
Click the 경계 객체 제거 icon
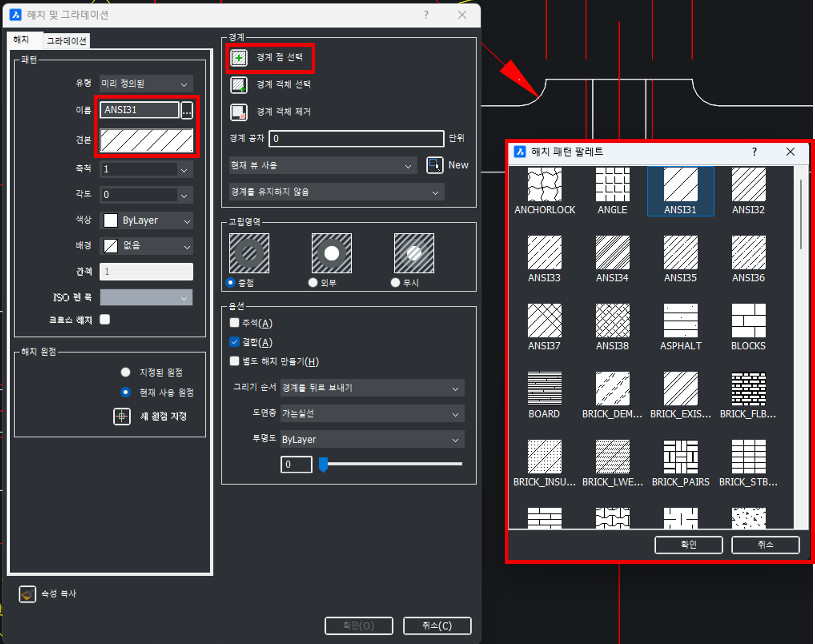pos(239,112)
